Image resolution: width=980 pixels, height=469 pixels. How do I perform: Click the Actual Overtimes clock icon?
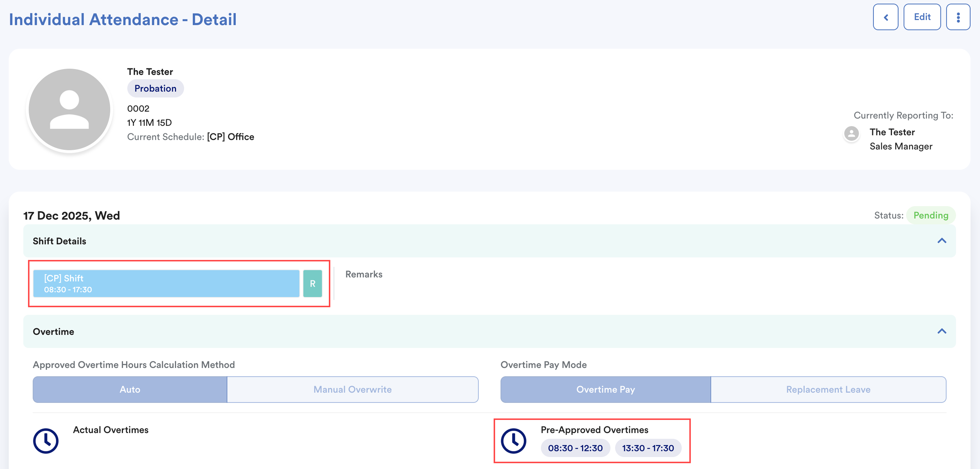click(x=46, y=441)
